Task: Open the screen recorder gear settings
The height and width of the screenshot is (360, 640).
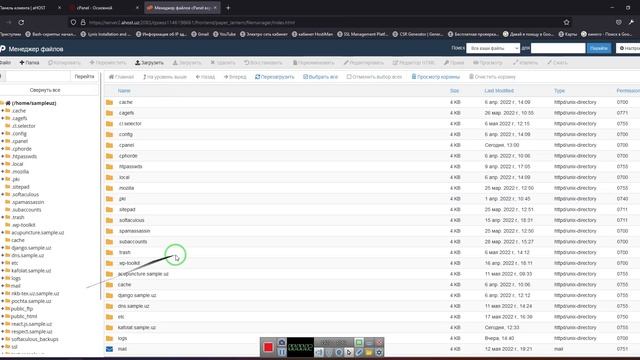Action: (379, 352)
